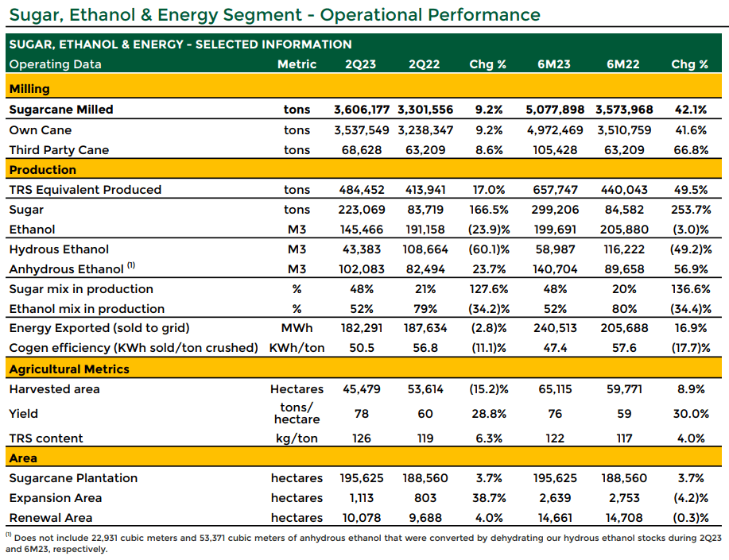The height and width of the screenshot is (560, 729).
Task: Click the Anhydrous Ethanol footnote marker
Action: [131, 265]
